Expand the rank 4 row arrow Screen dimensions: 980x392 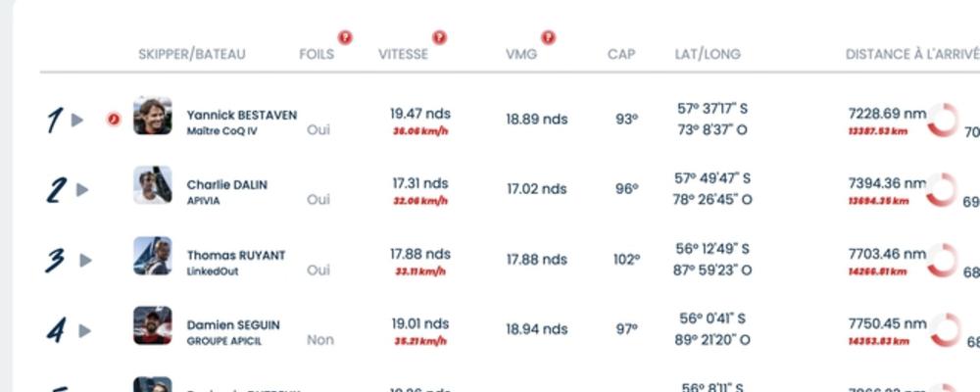click(86, 331)
